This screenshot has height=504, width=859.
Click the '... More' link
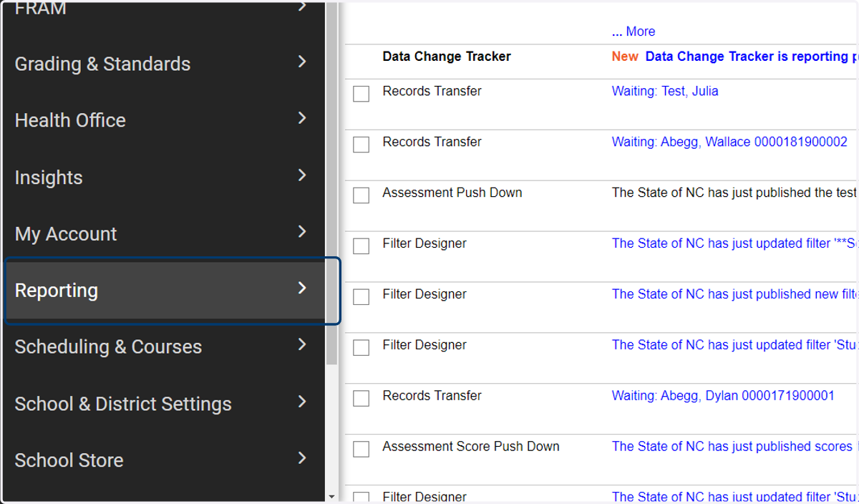pos(634,31)
